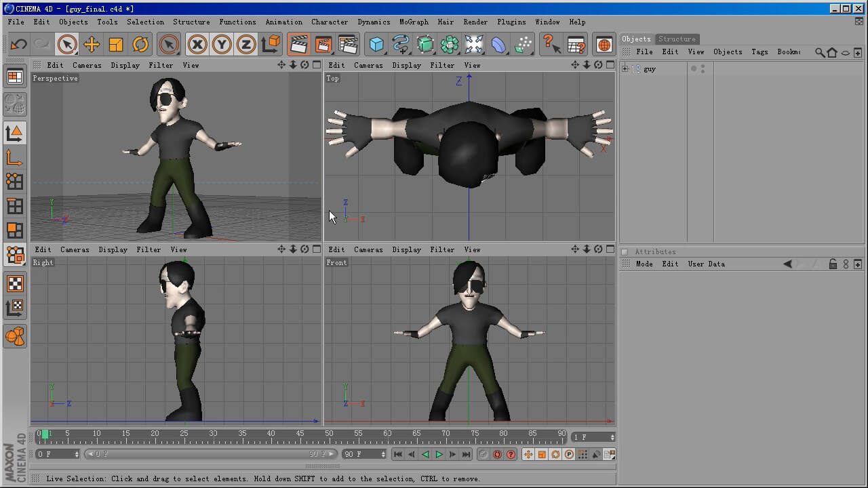Click the 1 F frame step stepper arrows
The width and height of the screenshot is (868, 488).
[x=612, y=437]
